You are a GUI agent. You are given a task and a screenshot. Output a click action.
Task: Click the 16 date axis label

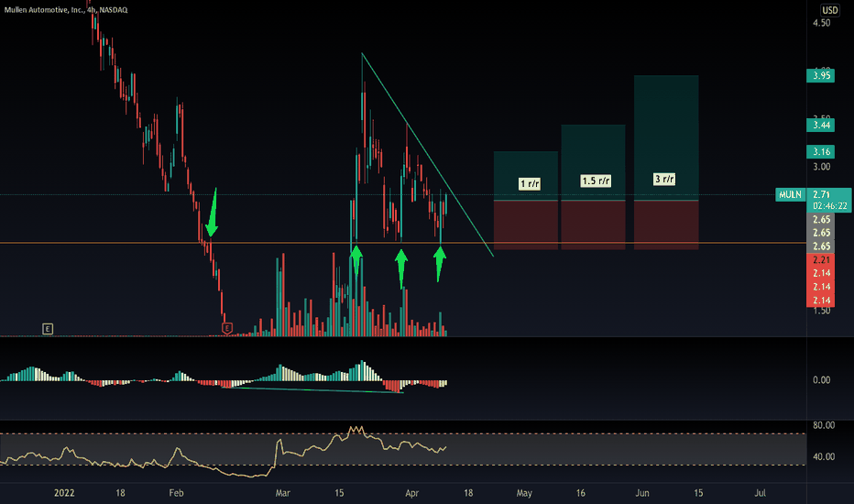581,493
